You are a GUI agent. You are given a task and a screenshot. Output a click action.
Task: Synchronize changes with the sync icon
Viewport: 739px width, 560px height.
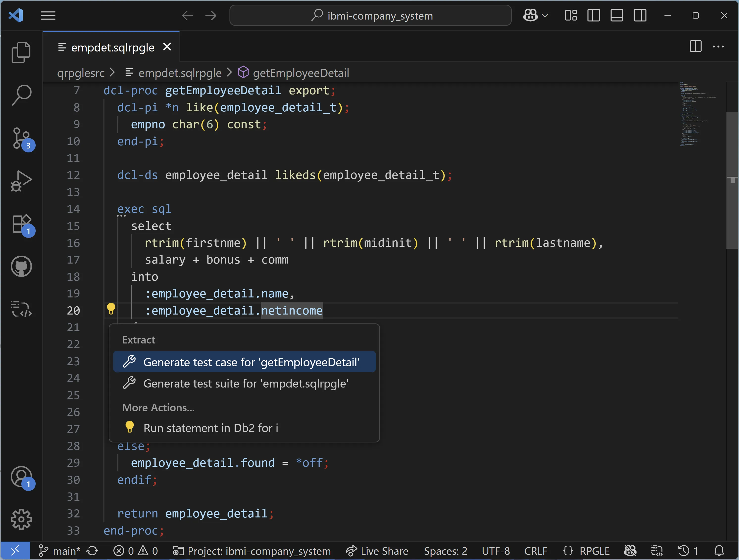point(92,551)
